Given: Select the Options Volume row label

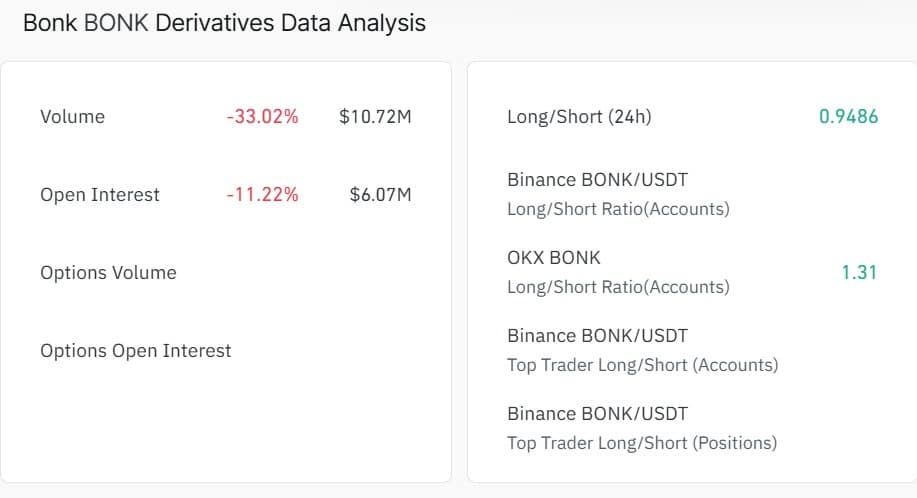Looking at the screenshot, I should pyautogui.click(x=108, y=273).
